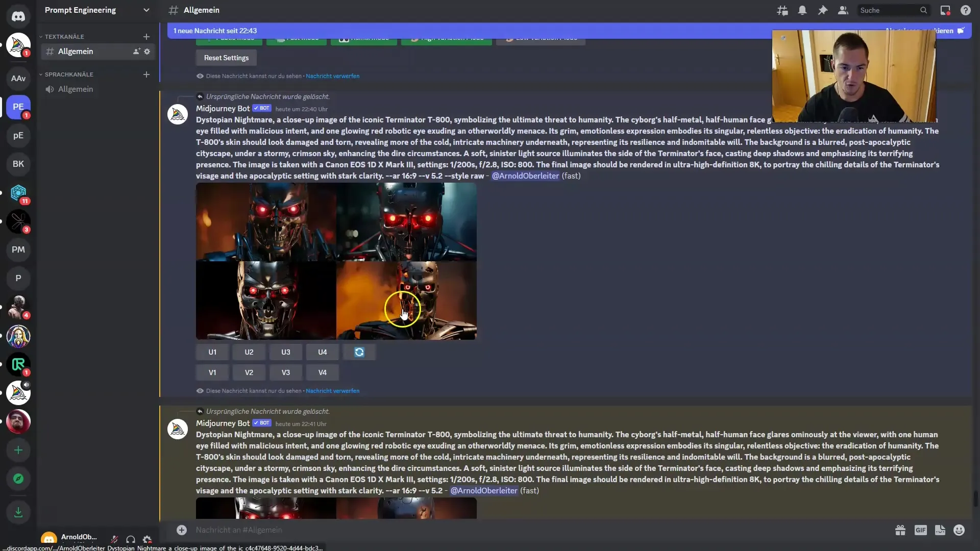Select Allgemein text channel
The height and width of the screenshot is (551, 980).
[x=76, y=51]
